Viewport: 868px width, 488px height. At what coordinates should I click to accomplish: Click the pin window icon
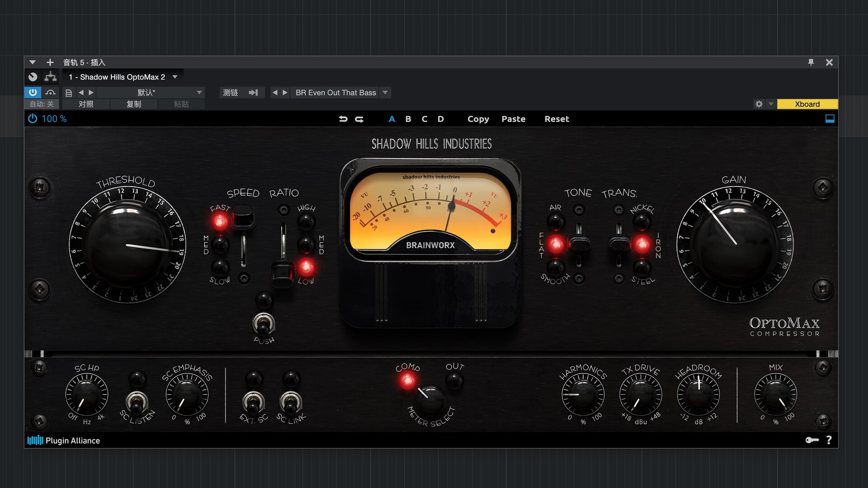(811, 62)
